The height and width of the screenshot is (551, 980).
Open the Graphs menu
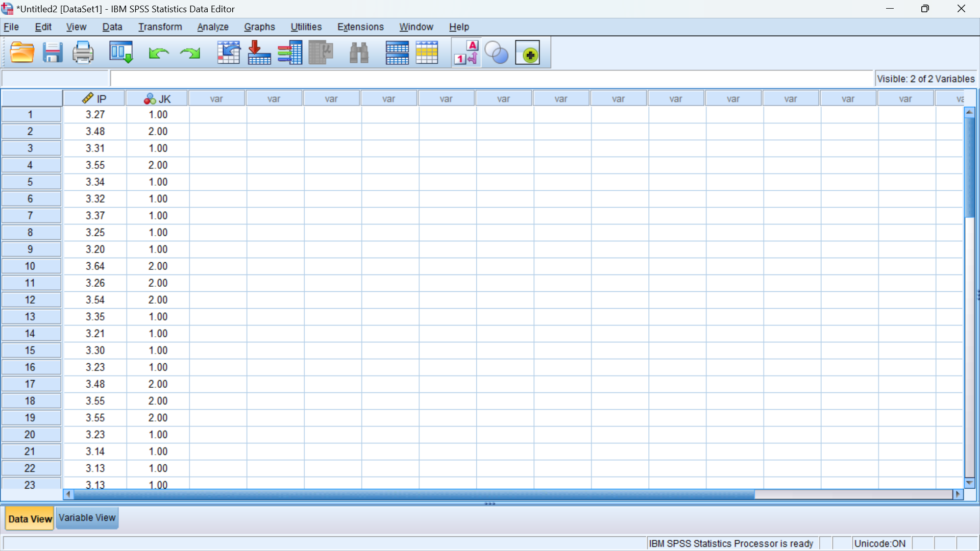pyautogui.click(x=259, y=27)
